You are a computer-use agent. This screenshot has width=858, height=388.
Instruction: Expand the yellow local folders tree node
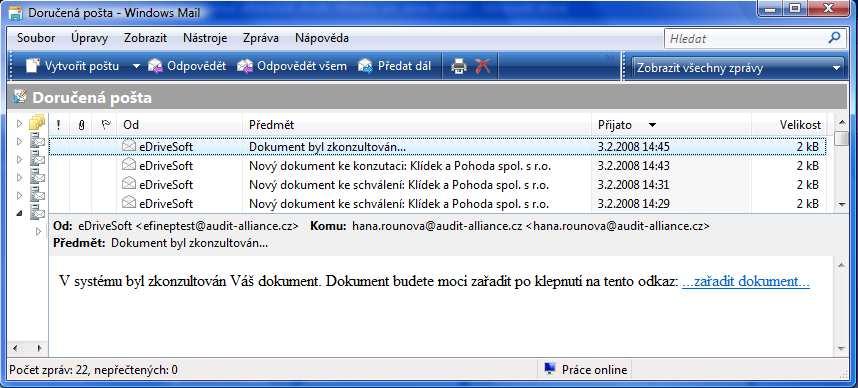tap(20, 124)
